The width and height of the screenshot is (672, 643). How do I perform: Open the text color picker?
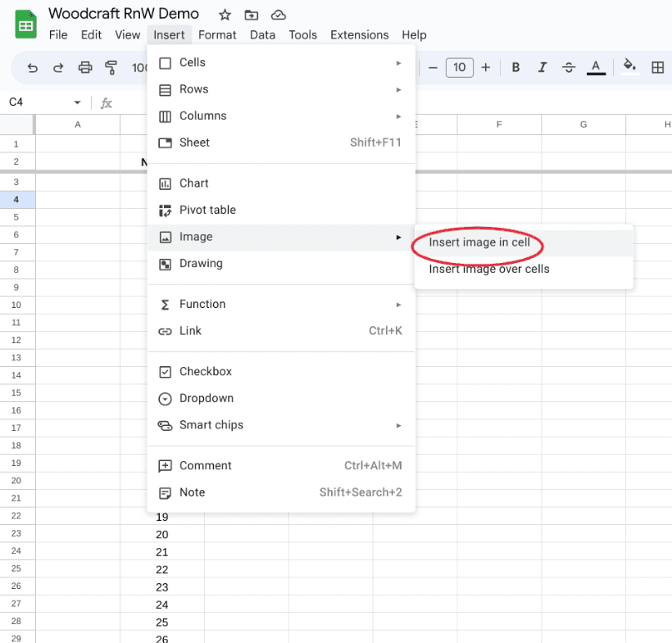tap(596, 67)
